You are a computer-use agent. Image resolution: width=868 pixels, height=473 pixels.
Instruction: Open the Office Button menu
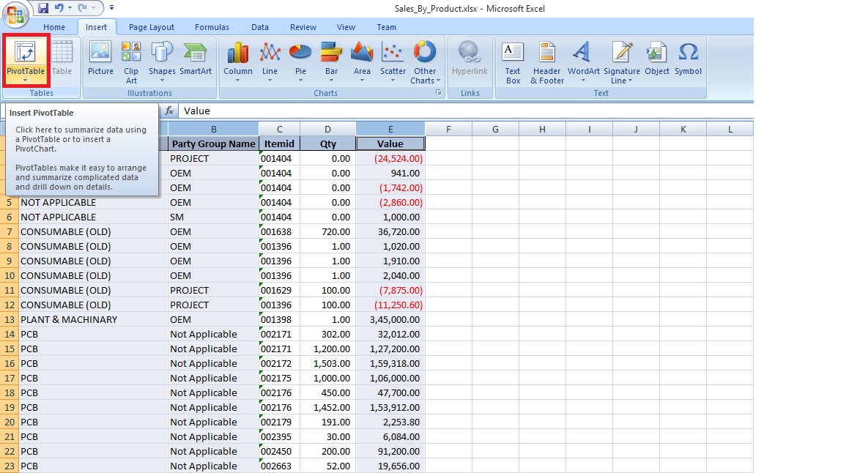[x=15, y=14]
